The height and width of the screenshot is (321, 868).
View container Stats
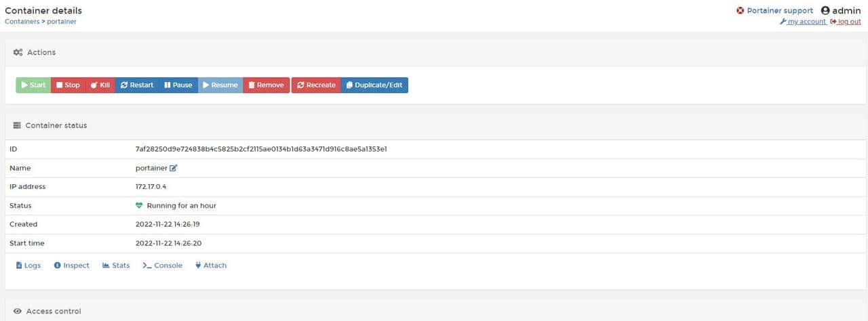[x=116, y=265]
